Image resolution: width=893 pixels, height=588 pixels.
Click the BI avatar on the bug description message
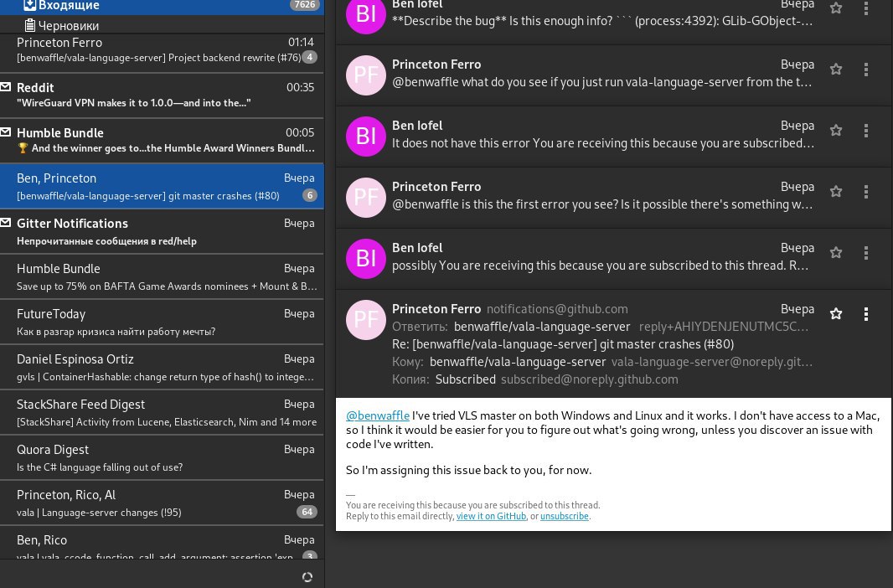pyautogui.click(x=365, y=14)
